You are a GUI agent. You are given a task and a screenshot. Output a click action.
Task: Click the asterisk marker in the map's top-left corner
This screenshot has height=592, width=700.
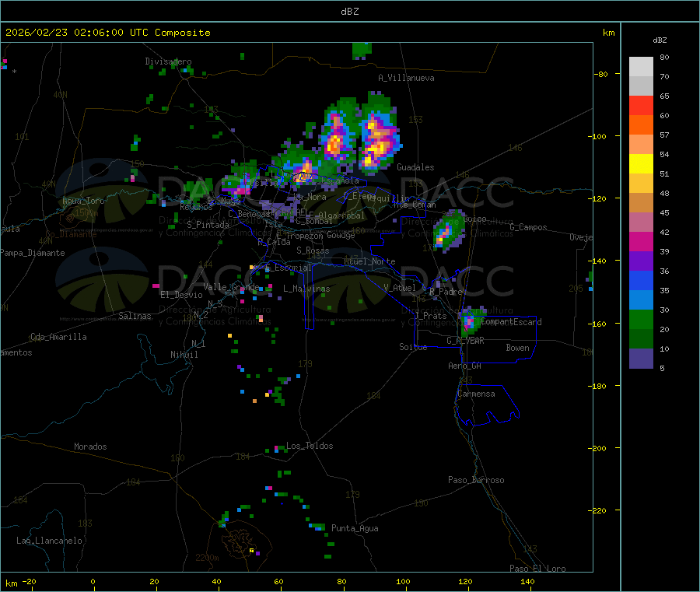point(14,72)
